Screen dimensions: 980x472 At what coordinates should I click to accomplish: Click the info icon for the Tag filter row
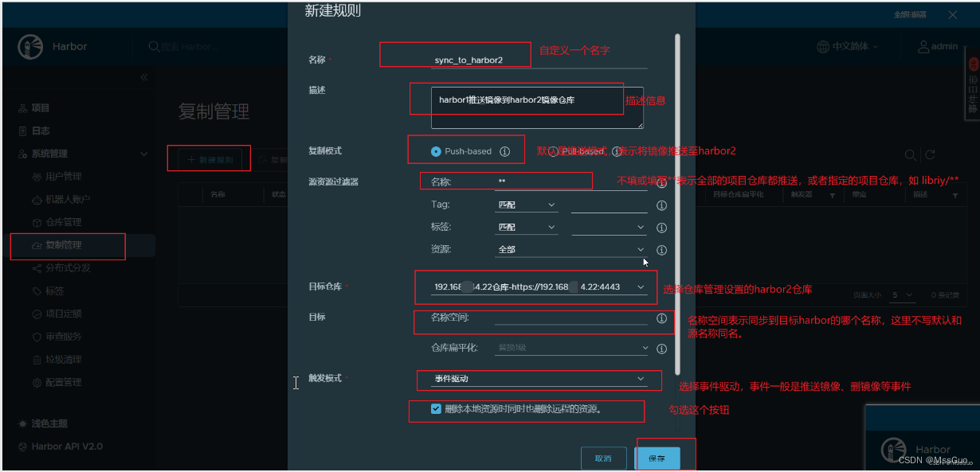(661, 205)
